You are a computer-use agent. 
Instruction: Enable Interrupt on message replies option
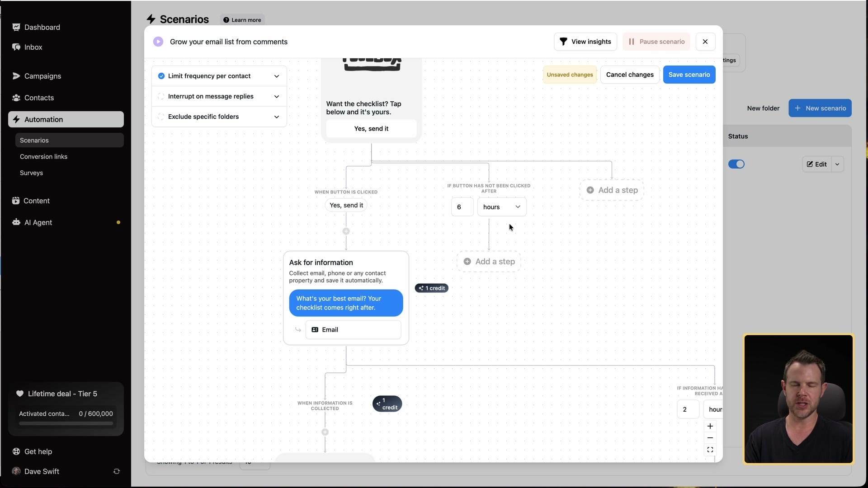pos(161,96)
